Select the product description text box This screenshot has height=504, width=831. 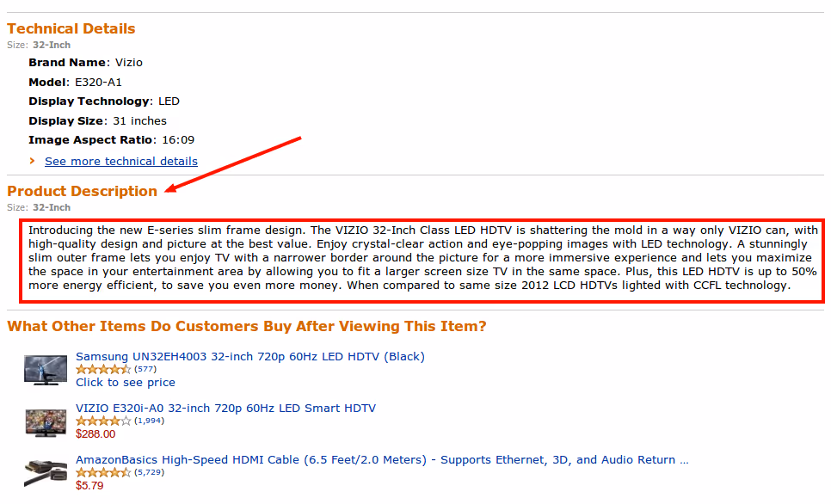point(415,257)
